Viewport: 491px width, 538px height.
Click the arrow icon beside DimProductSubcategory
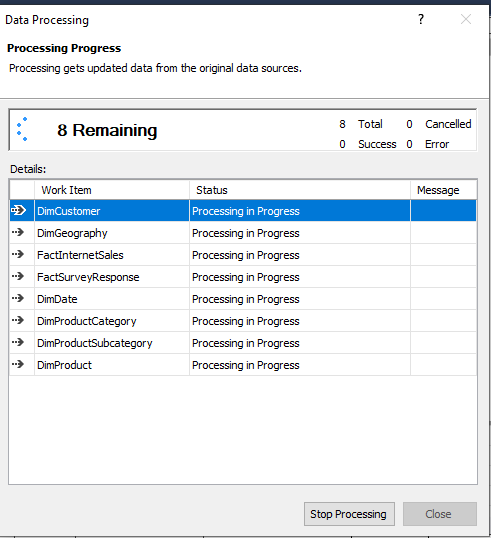click(x=18, y=342)
